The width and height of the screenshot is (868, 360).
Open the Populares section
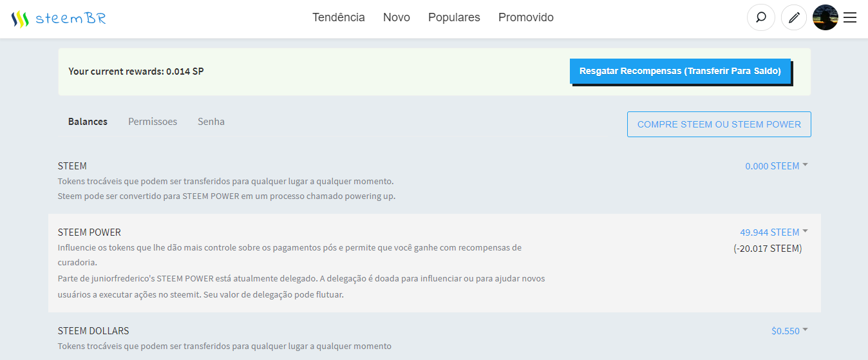[x=454, y=17]
